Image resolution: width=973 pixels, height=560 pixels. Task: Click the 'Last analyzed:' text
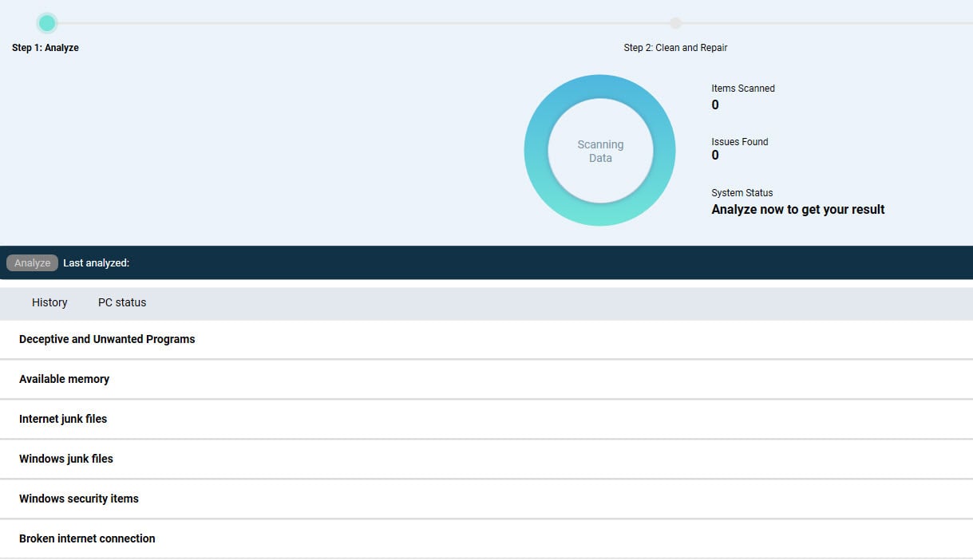pyautogui.click(x=97, y=263)
